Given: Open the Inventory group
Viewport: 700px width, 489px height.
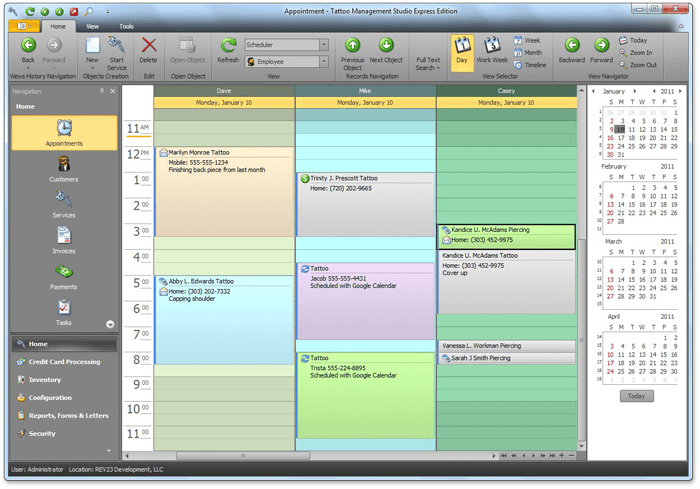Looking at the screenshot, I should point(64,380).
